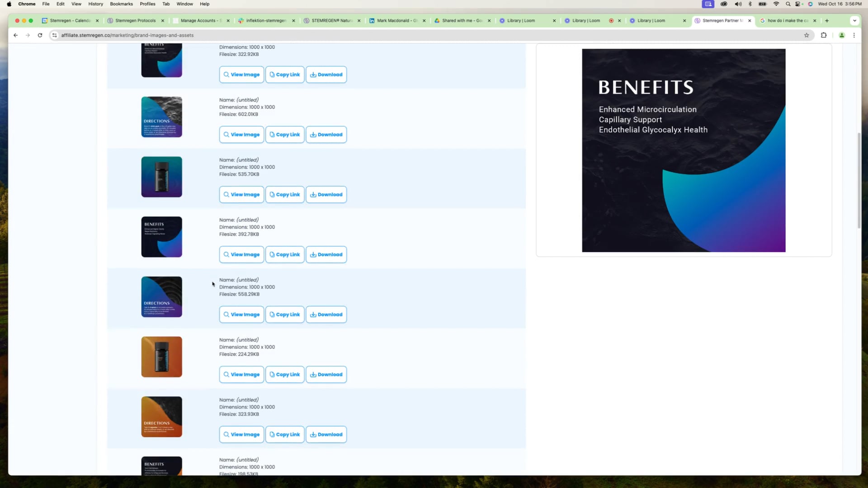View Image for the first BENEFITS asset
Image resolution: width=868 pixels, height=488 pixels.
pyautogui.click(x=241, y=74)
